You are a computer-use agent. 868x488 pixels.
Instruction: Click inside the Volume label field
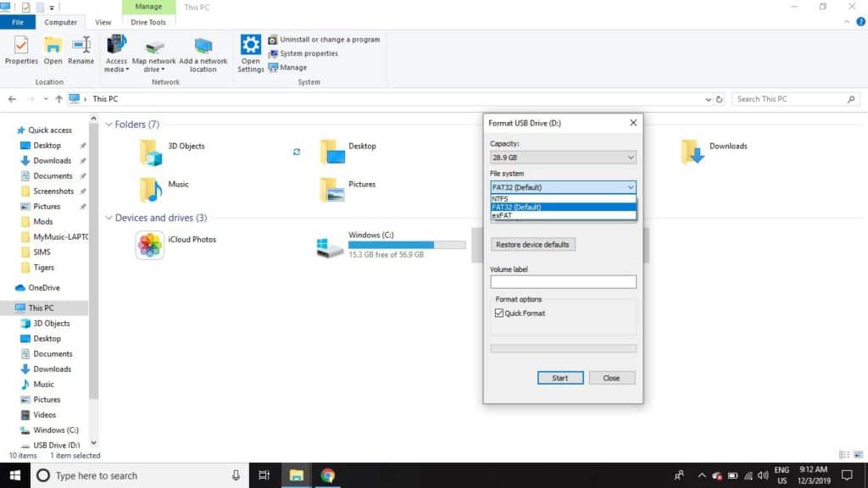(562, 280)
